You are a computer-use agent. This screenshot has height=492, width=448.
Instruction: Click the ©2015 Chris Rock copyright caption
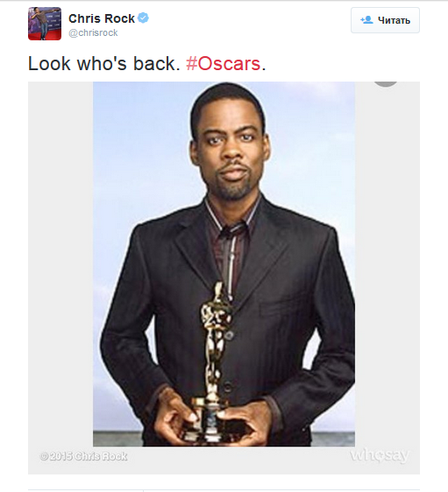click(x=83, y=456)
